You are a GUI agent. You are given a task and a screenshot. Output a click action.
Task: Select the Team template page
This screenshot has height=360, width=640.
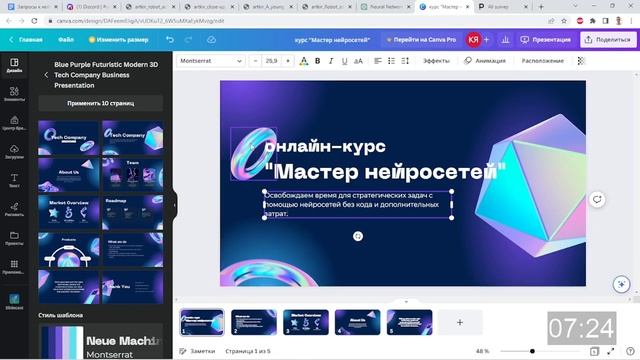(132, 175)
